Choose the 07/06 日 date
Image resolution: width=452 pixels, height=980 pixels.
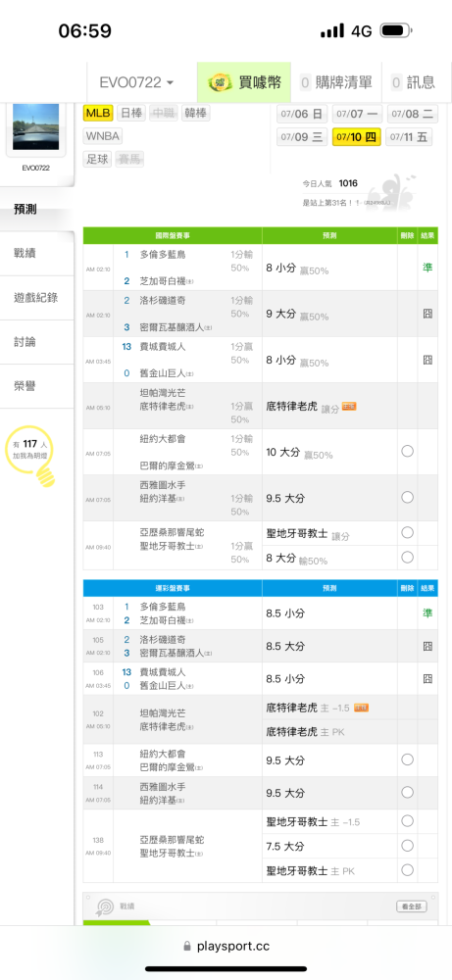pos(303,114)
